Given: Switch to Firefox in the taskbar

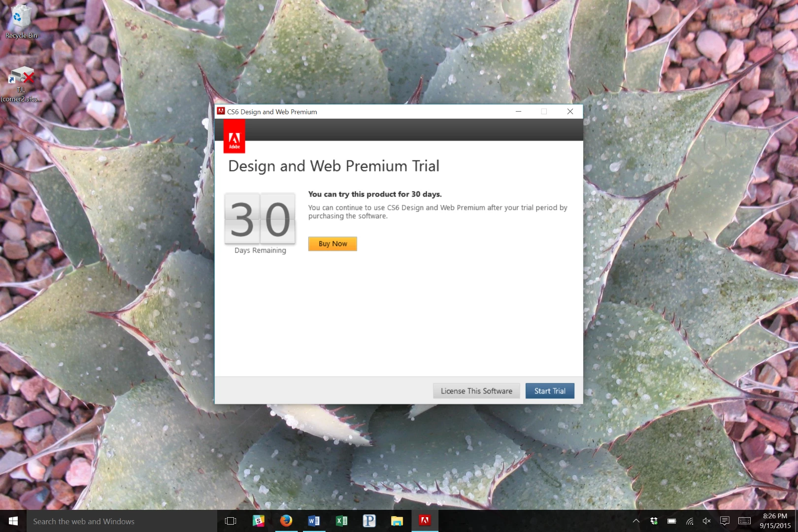Looking at the screenshot, I should (x=286, y=521).
